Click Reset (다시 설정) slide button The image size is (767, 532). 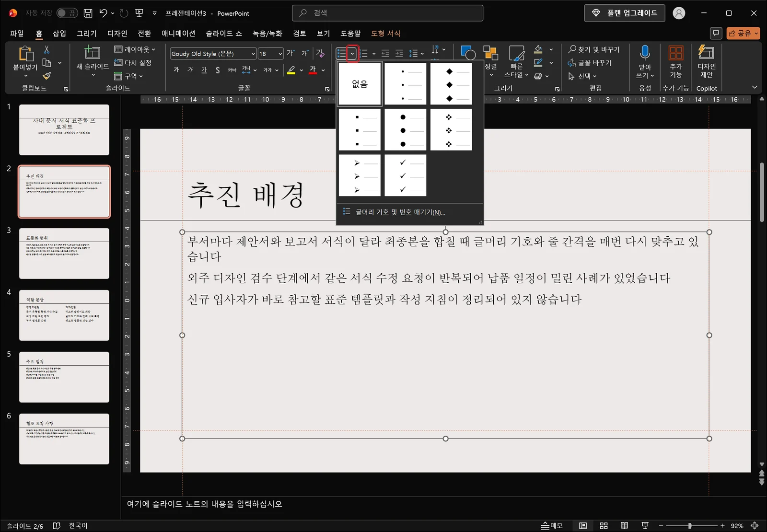[x=133, y=62]
